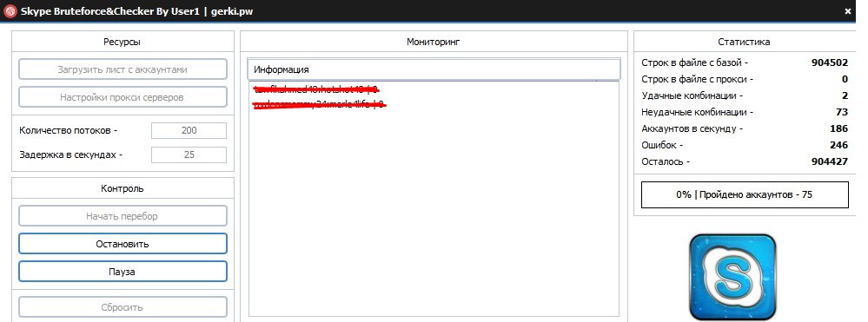868x322 pixels.
Task: Click the value 186 in statistics
Action: point(838,129)
